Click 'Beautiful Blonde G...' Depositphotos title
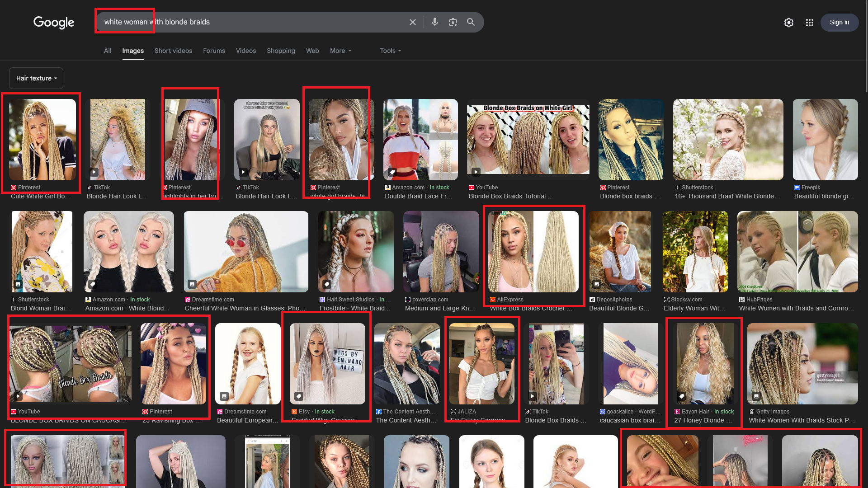868x488 pixels. tap(619, 308)
